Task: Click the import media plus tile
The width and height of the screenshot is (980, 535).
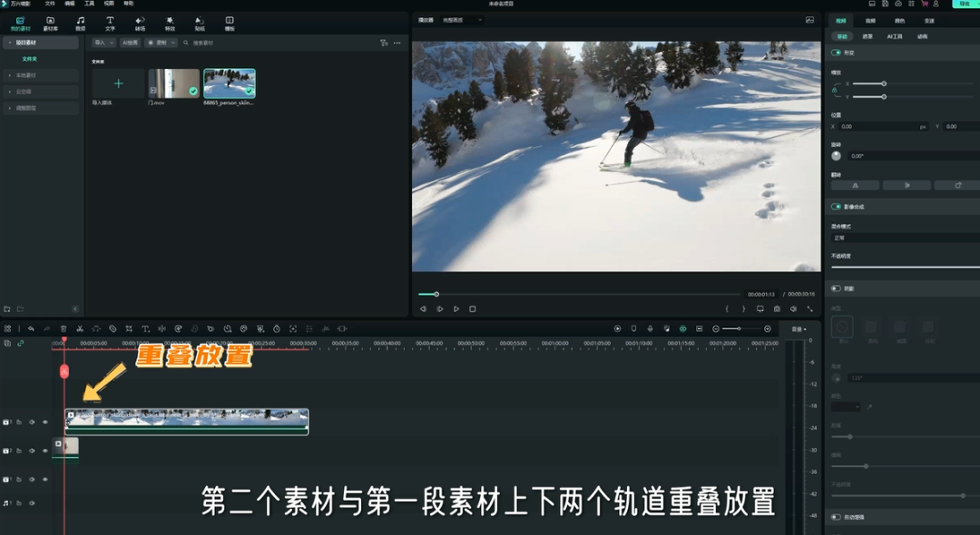Action: pyautogui.click(x=118, y=83)
